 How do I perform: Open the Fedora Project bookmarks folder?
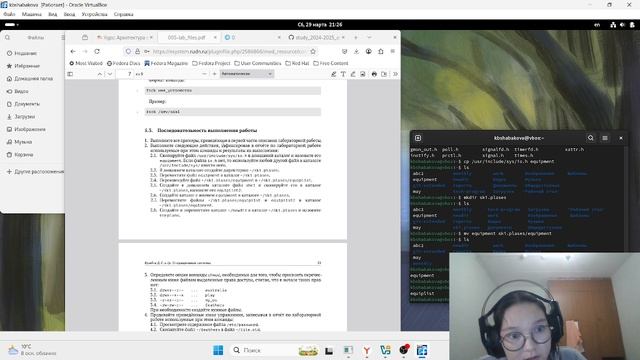(211, 63)
